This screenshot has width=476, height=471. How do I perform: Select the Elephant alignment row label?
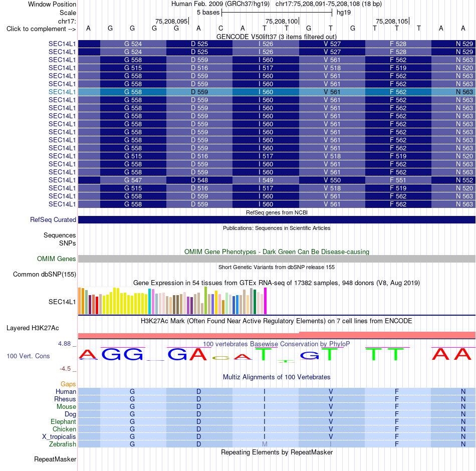tap(63, 421)
